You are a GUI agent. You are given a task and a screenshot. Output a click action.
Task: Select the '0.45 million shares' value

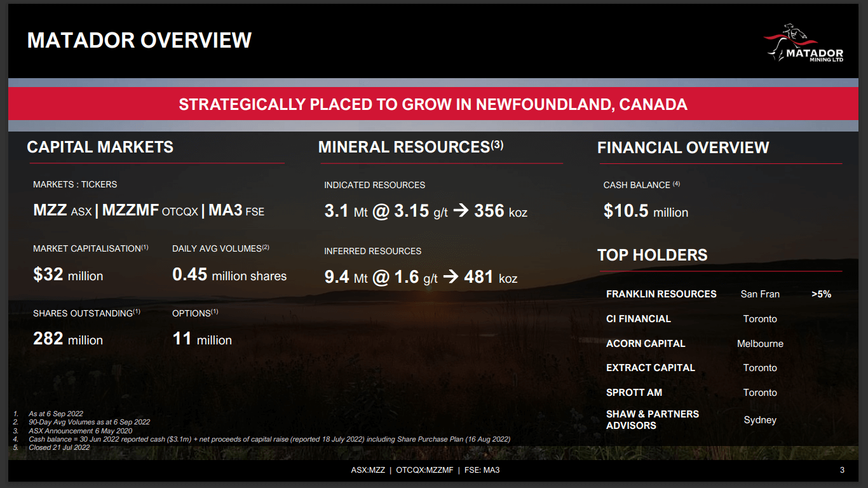tap(229, 274)
